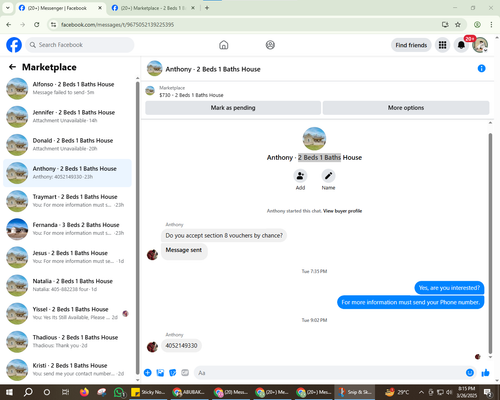This screenshot has width=500, height=400.
Task: Open the Donald conversation
Action: click(67, 145)
